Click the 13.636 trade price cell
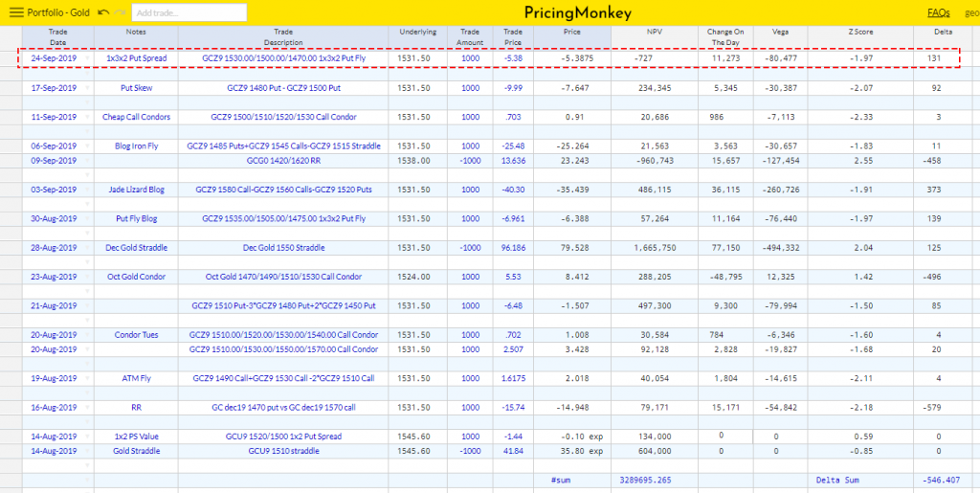The width and height of the screenshot is (980, 493). click(513, 161)
